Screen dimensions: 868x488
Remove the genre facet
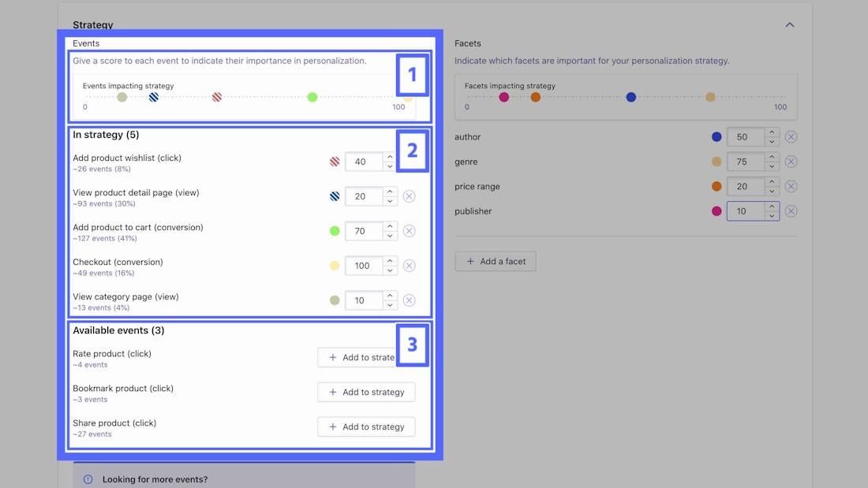(791, 162)
